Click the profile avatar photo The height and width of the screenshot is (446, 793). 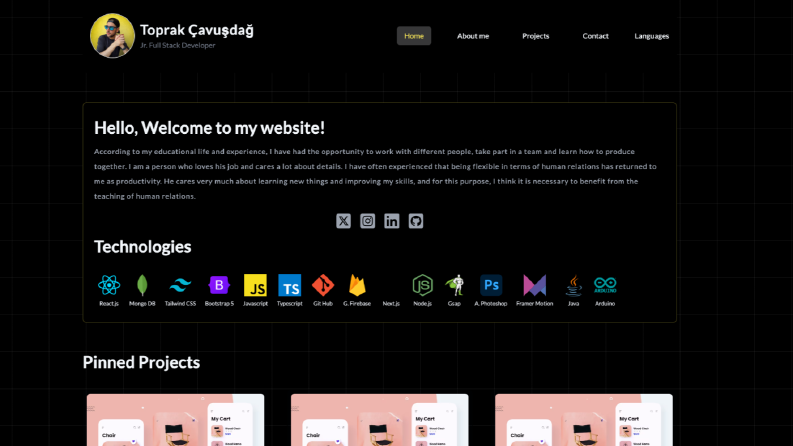click(112, 35)
